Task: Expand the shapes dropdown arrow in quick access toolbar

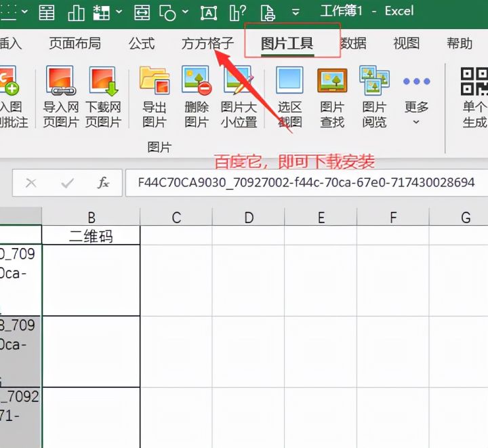Action: click(186, 12)
